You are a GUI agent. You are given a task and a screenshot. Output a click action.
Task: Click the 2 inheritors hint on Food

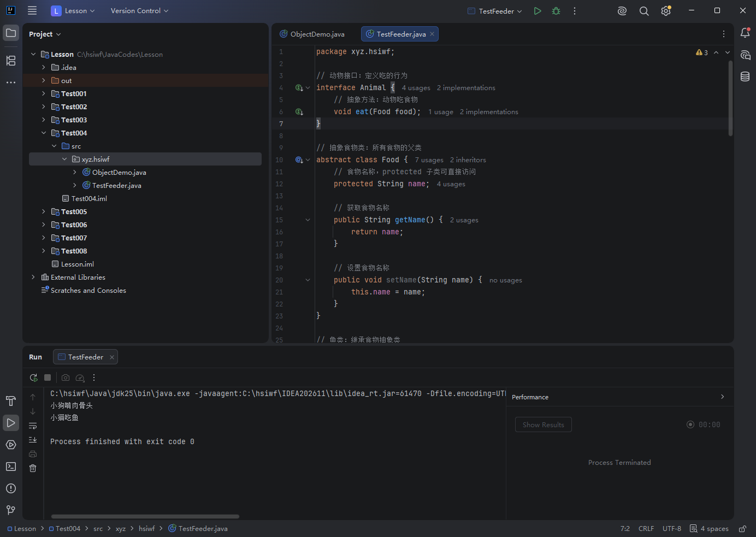click(x=468, y=160)
